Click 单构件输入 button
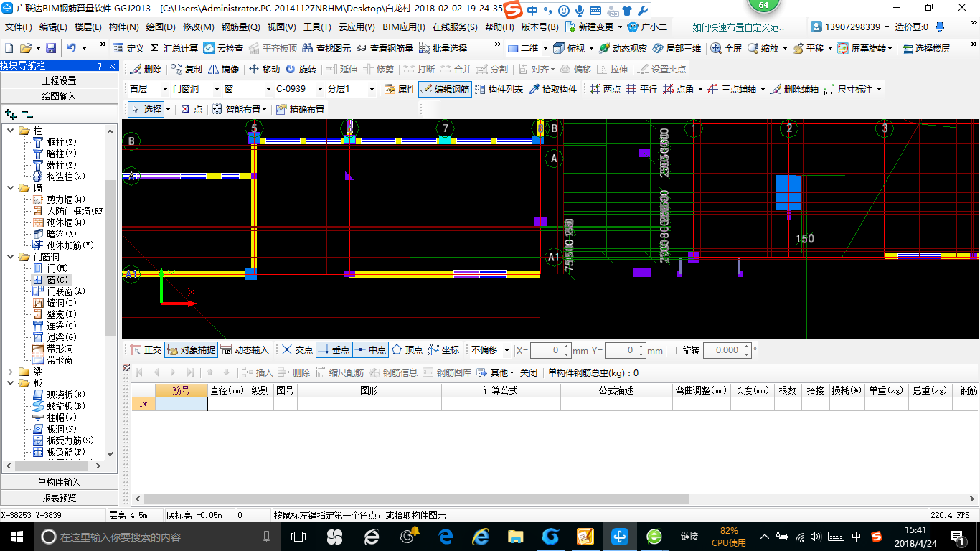 click(59, 482)
